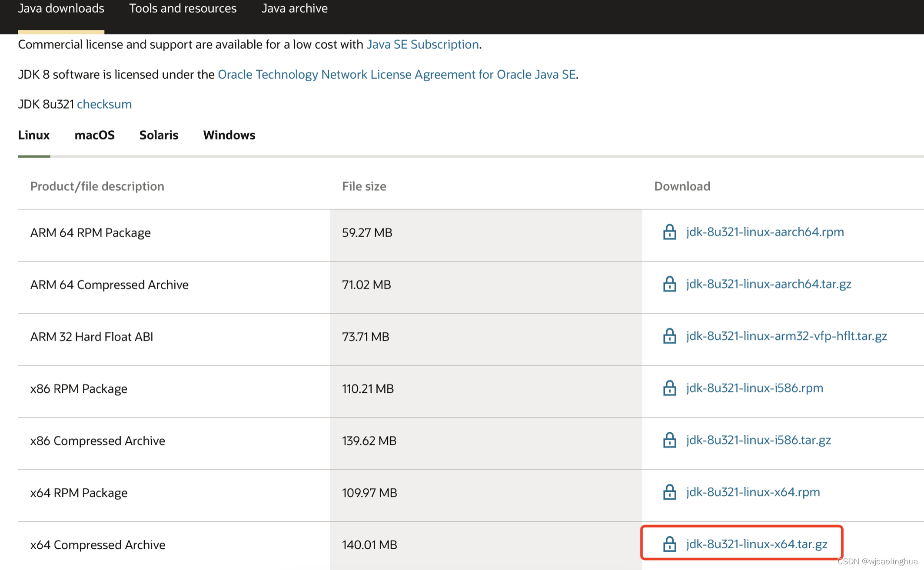The height and width of the screenshot is (570, 924).
Task: Download jdk-8u321-linux-x64.tar.gz file link
Action: [x=757, y=544]
